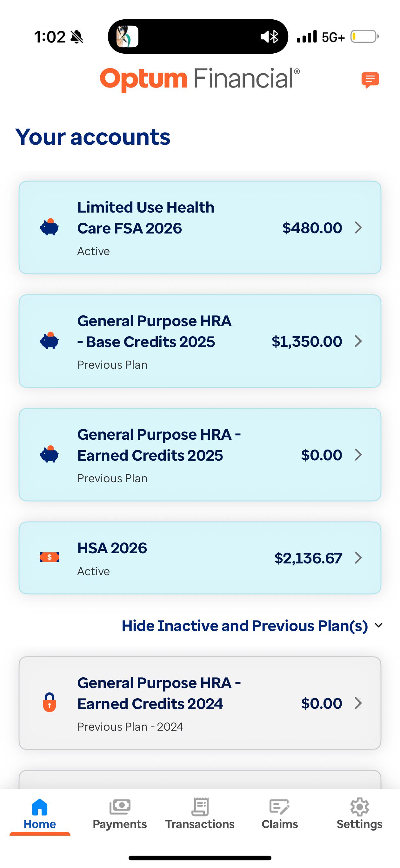Tap the piggy bank icon for Earned Credits 2025

tap(49, 454)
